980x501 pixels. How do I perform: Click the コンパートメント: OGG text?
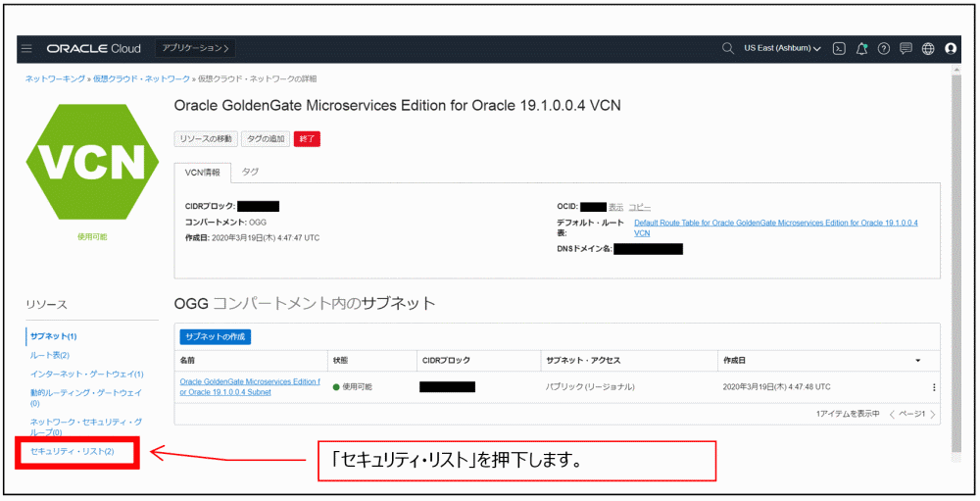pos(225,222)
